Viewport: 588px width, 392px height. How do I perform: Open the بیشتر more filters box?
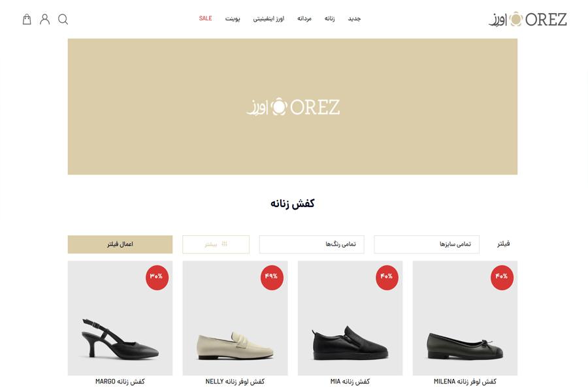(216, 244)
